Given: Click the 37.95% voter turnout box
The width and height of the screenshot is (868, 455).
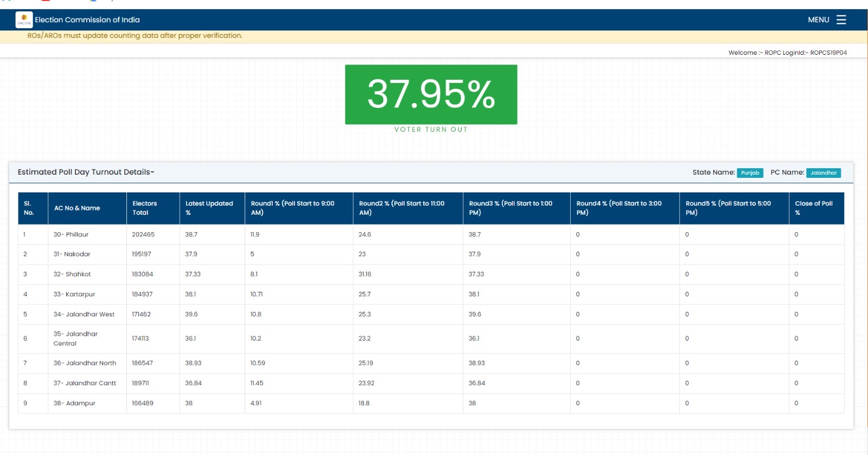Looking at the screenshot, I should [x=431, y=94].
